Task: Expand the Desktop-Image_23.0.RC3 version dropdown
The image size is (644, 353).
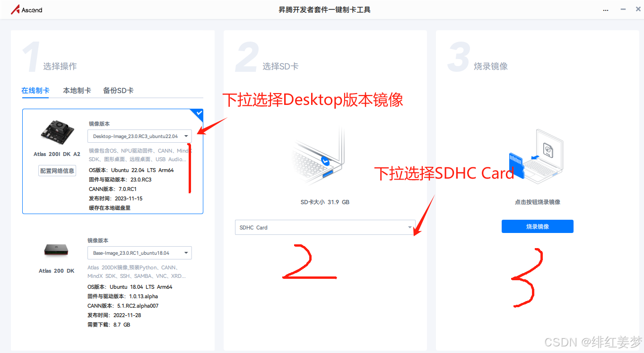Action: pyautogui.click(x=139, y=136)
